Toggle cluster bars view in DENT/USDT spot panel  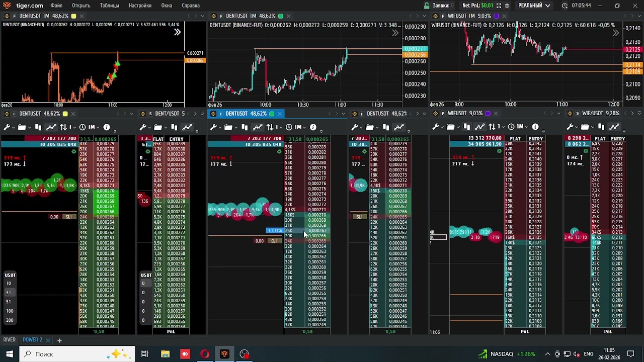click(174, 127)
